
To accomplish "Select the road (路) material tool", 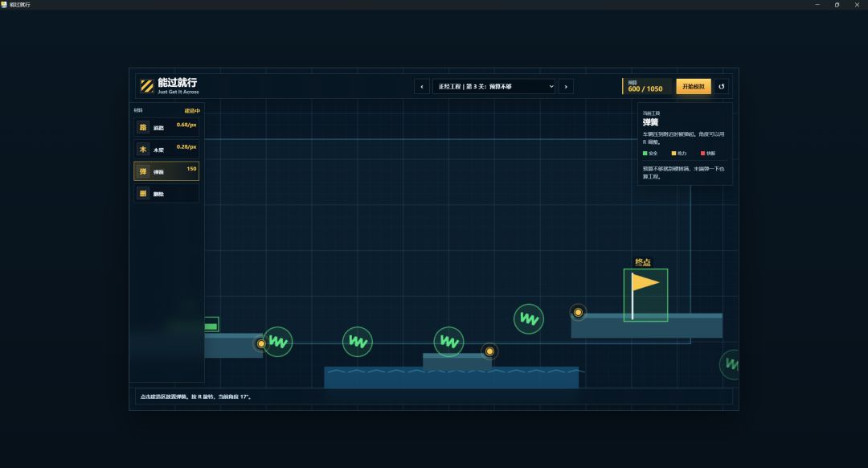I will 166,127.
